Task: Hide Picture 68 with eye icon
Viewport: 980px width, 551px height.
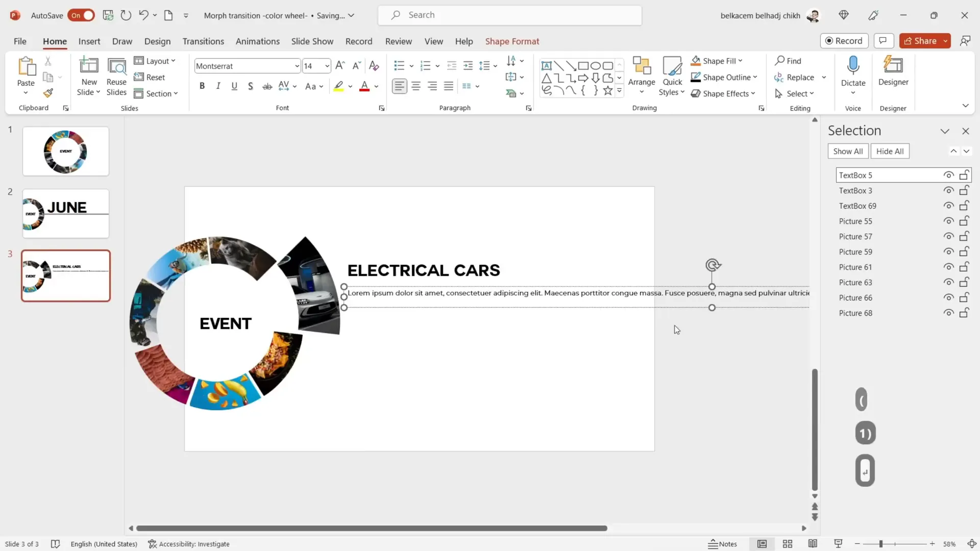Action: pyautogui.click(x=948, y=313)
